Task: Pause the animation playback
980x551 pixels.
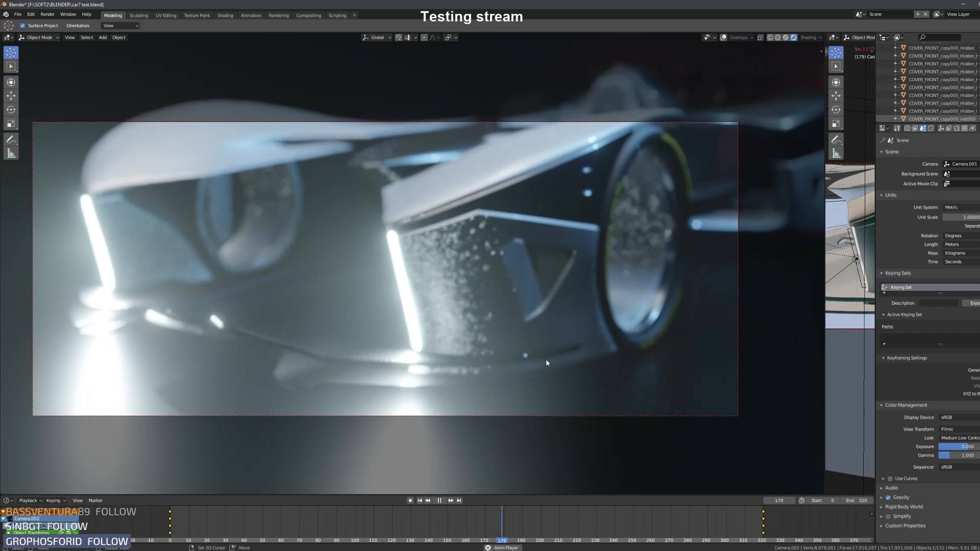Action: tap(439, 500)
